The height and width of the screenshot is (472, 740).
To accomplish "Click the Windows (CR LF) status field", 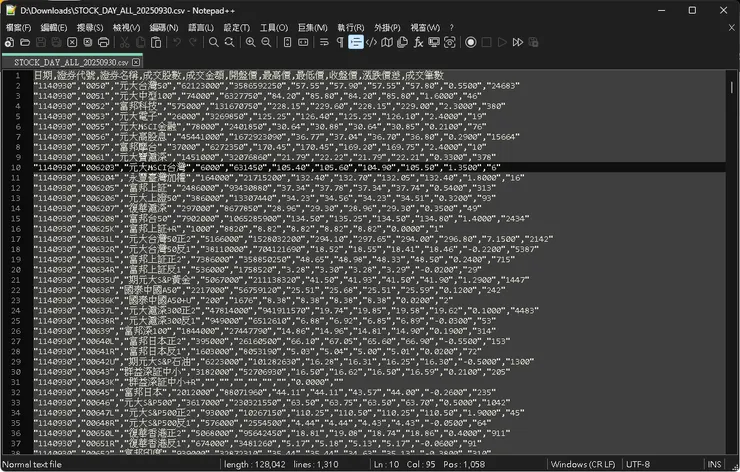I will pos(583,464).
